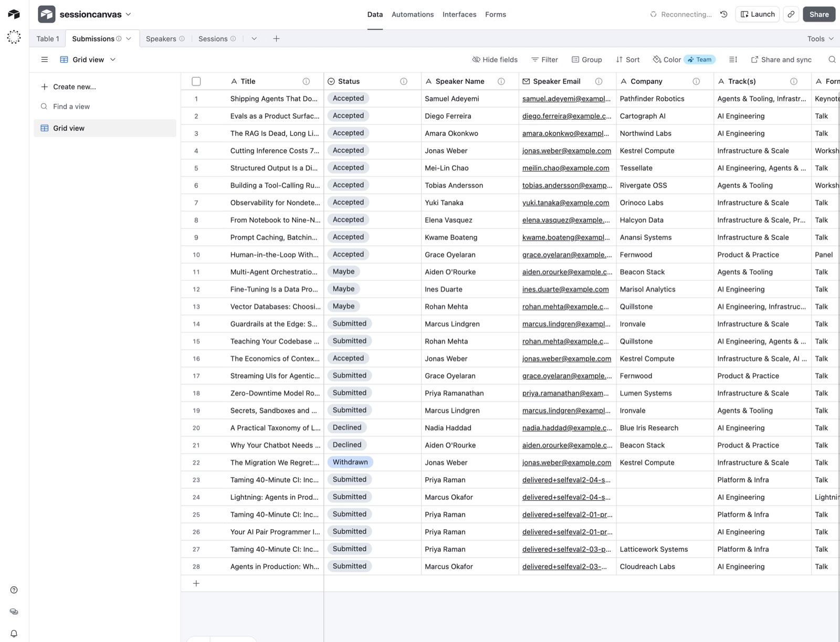The image size is (840, 642).
Task: Open the chat icon in left sidebar
Action: click(14, 612)
